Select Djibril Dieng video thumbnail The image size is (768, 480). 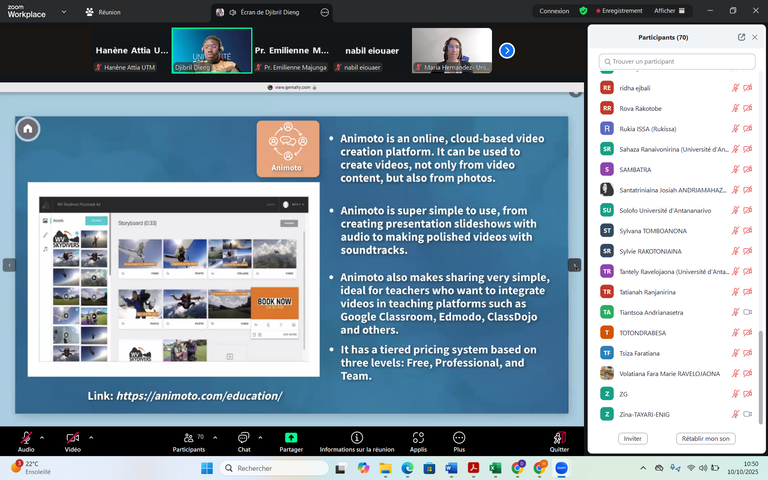[x=212, y=50]
